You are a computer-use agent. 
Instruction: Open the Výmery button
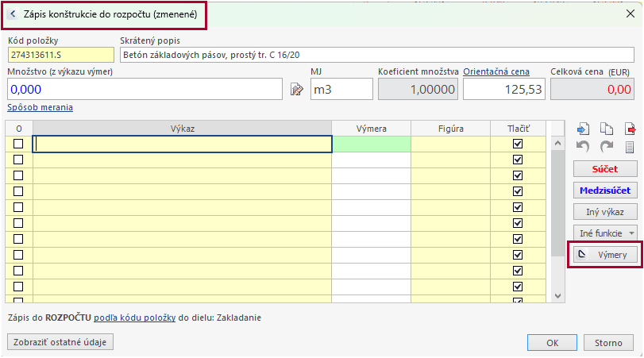click(x=605, y=255)
